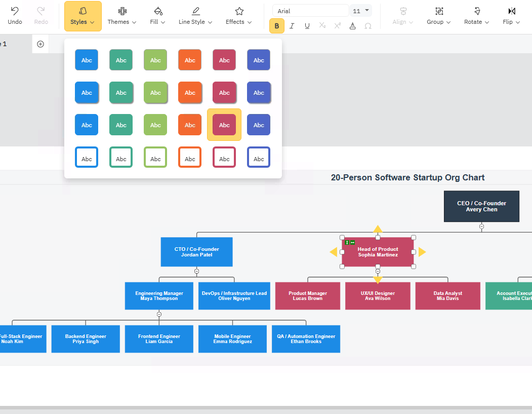Select light green outline-only style
This screenshot has width=532, height=414.
click(155, 157)
